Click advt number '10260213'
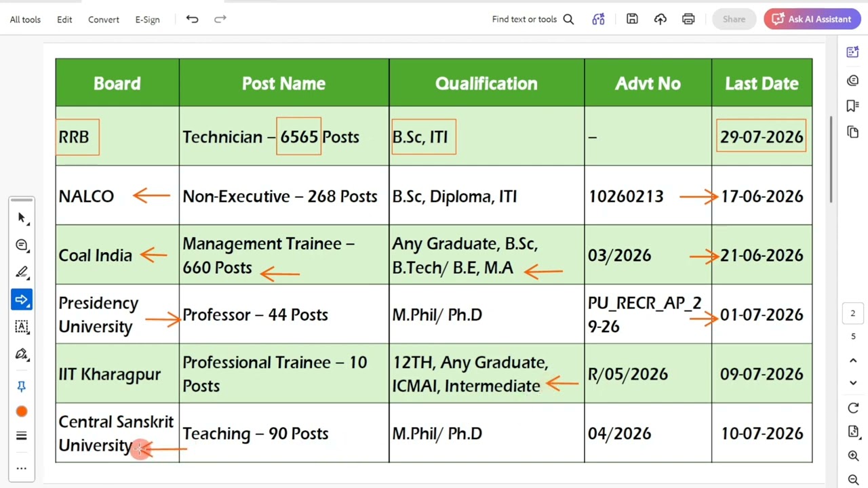Image resolution: width=868 pixels, height=488 pixels. (x=625, y=196)
